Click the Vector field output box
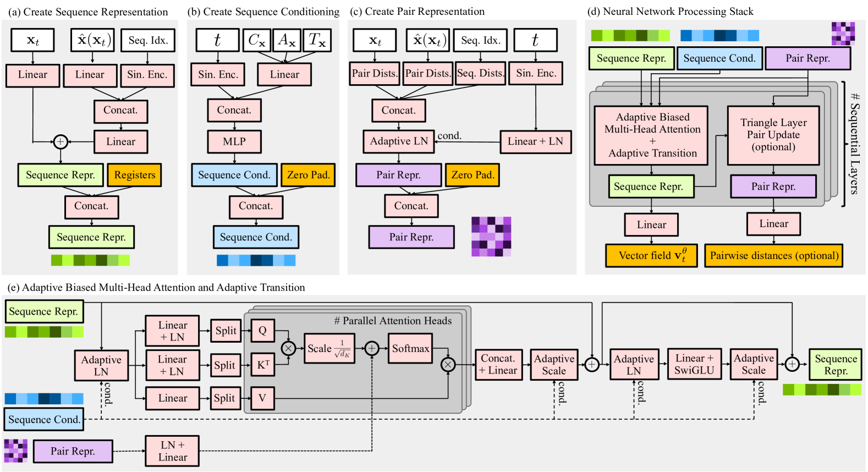 click(652, 256)
